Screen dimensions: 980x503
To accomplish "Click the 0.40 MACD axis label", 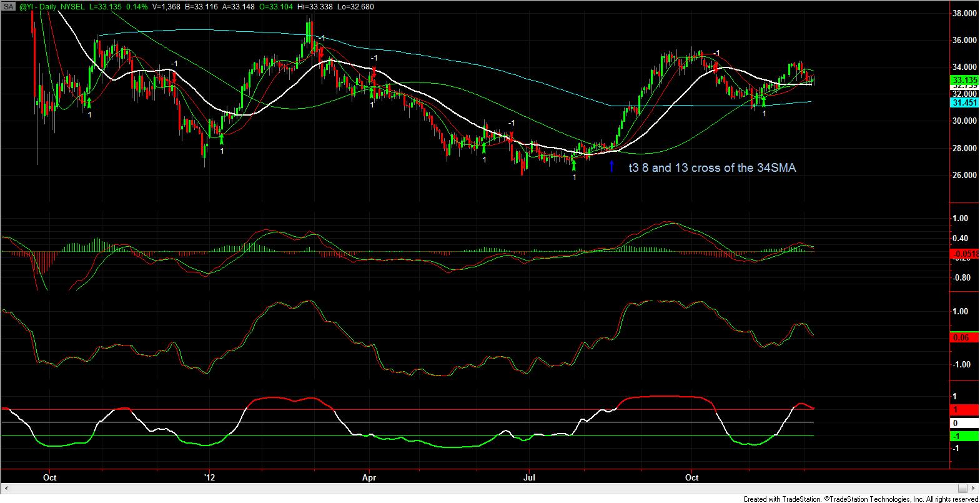I will (x=961, y=239).
